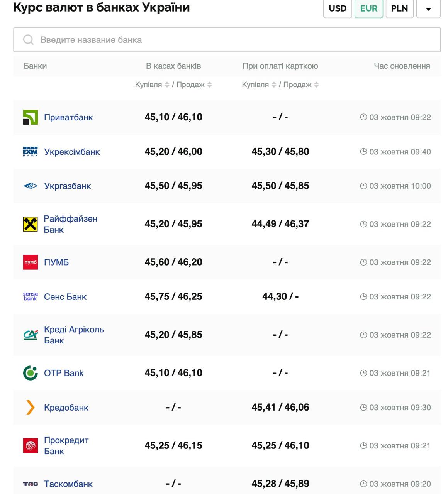Switch to the USD currency tab

(x=338, y=8)
